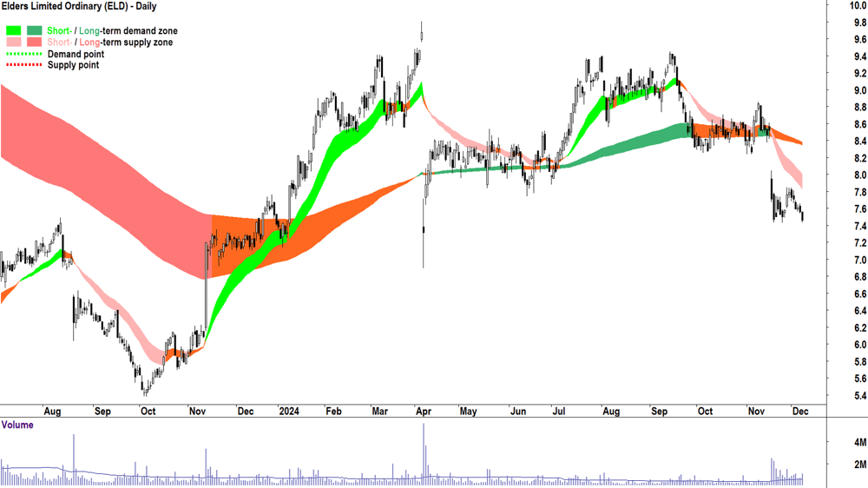868x488 pixels.
Task: Click the 2M volume axis label
Action: 860,465
